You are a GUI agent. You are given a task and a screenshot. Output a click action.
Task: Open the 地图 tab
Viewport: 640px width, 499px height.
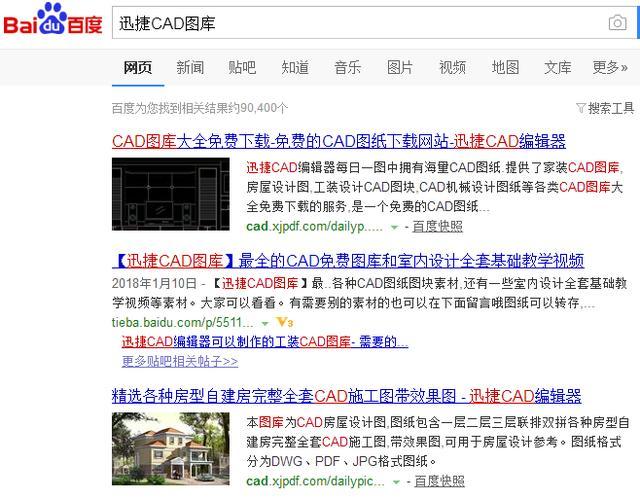coord(505,67)
